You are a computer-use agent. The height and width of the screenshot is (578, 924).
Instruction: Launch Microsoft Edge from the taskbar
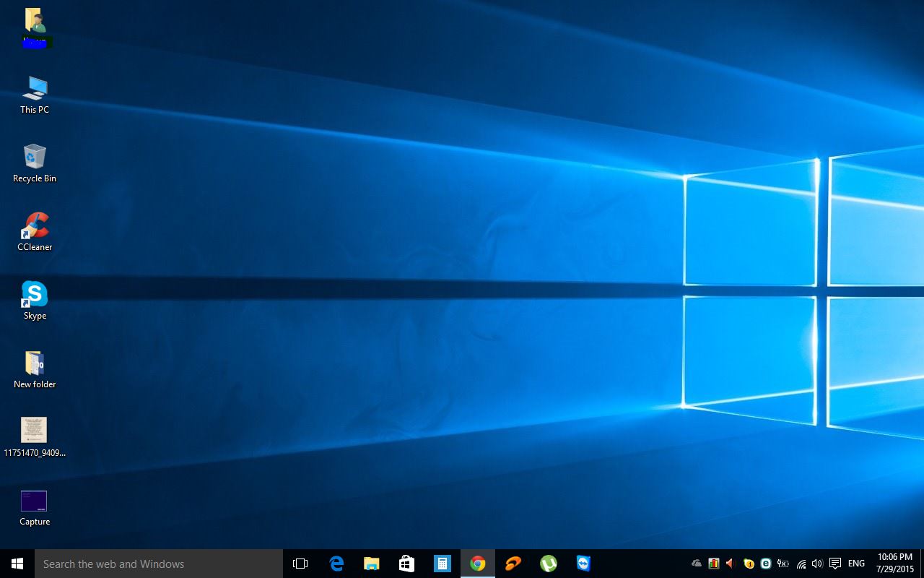tap(336, 564)
